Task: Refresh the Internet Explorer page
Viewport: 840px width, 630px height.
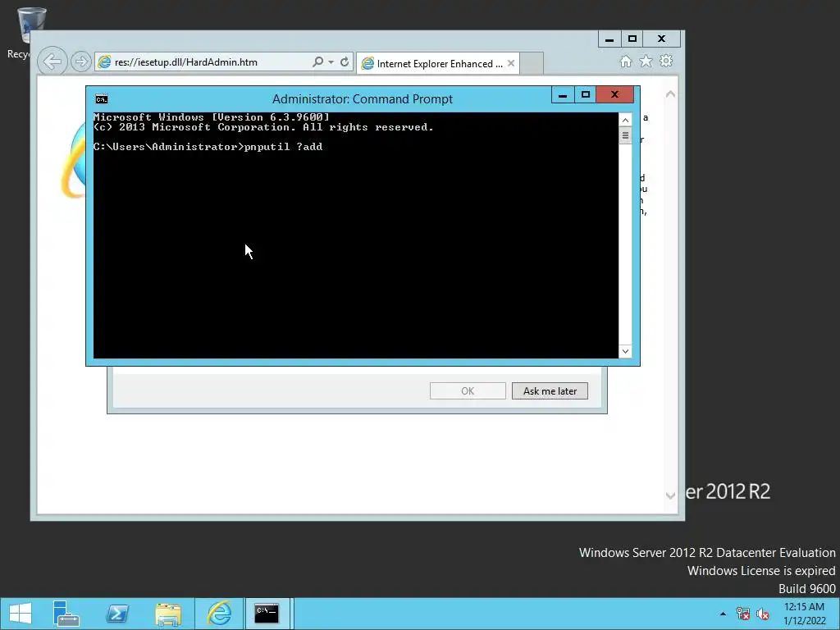Action: point(345,62)
